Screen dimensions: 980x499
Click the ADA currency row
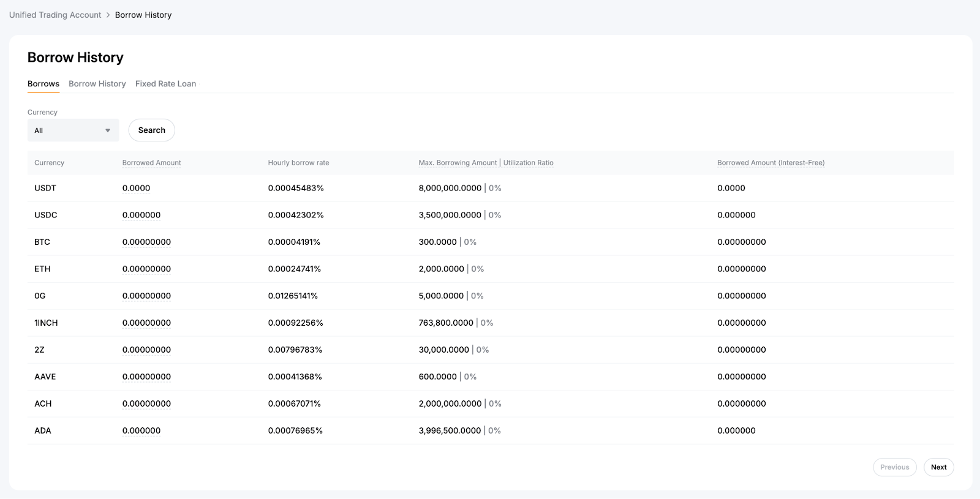[43, 430]
